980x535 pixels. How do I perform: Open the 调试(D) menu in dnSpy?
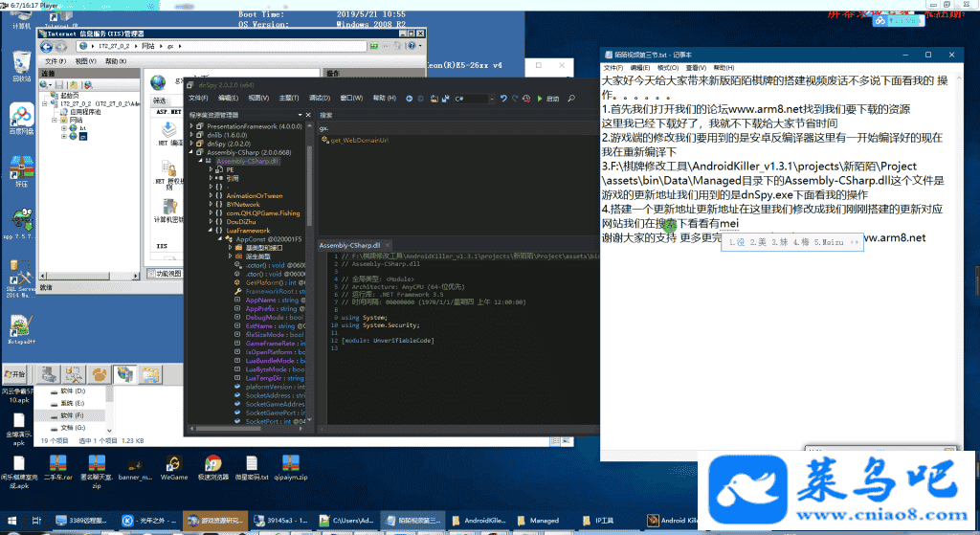(318, 98)
